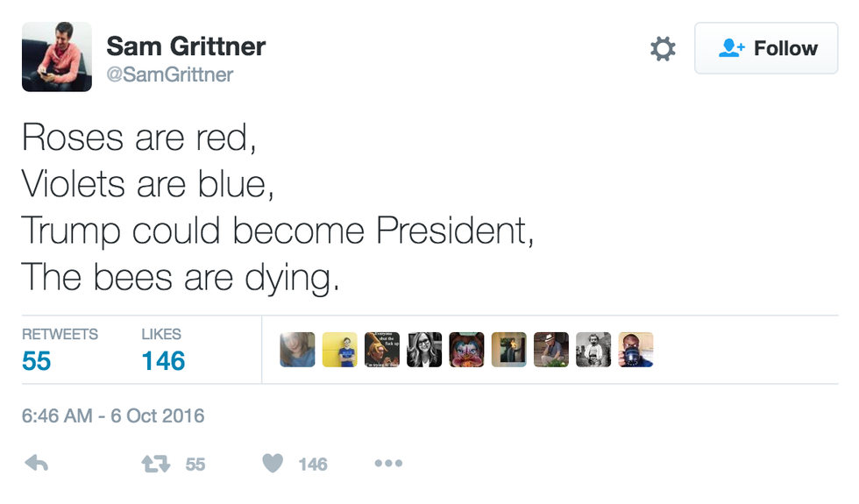This screenshot has height=504, width=859.
Task: Open the gear settings menu
Action: coord(663,49)
